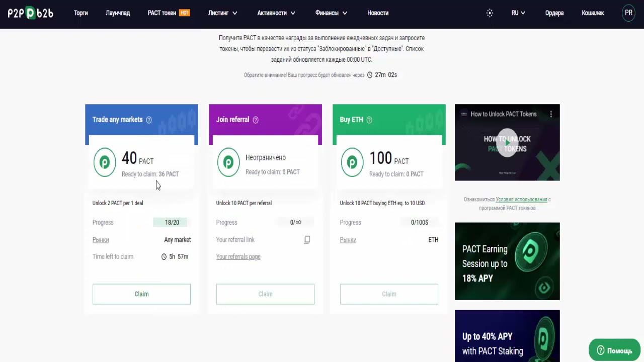Screen dimensions: 644x362
Task: Open Рынки link in Trade any markets card
Action: click(101, 240)
